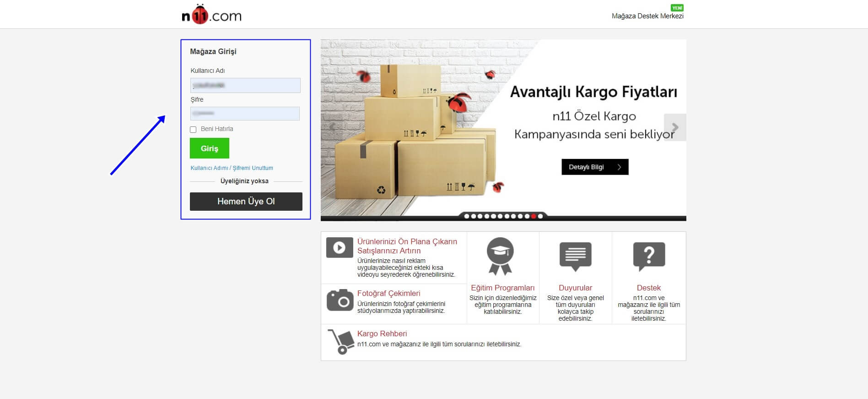Select the active red carousel dot
Viewport: 868px width, 399px height.
point(534,216)
